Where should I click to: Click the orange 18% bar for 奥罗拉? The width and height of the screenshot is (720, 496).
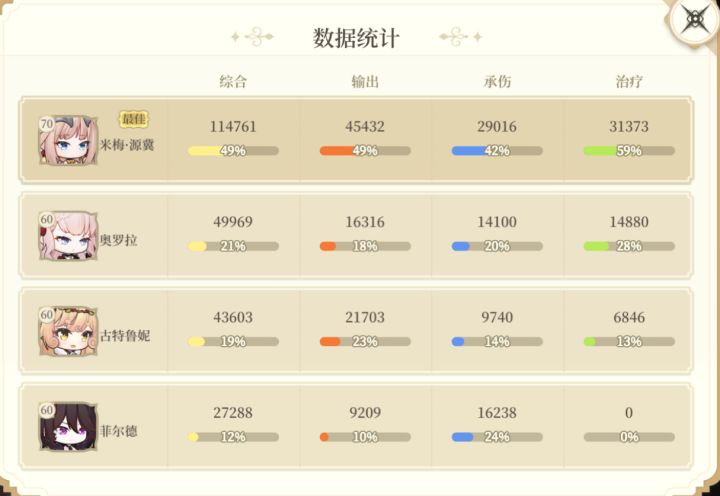click(365, 246)
